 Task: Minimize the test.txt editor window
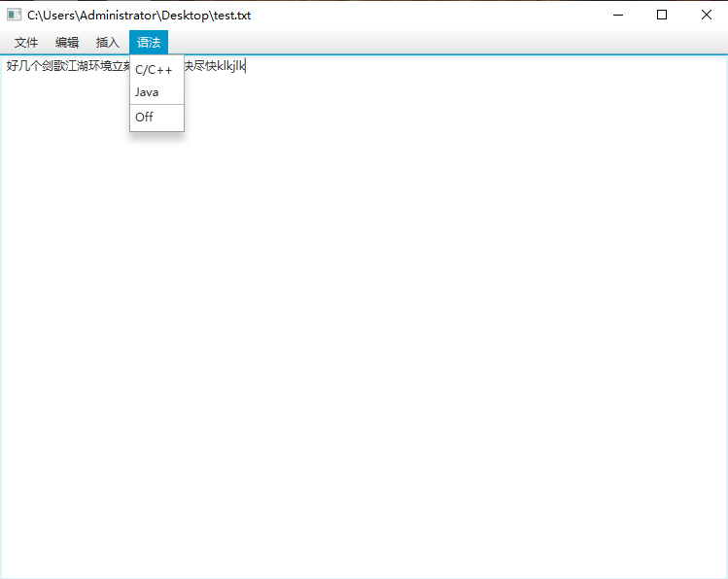tap(618, 15)
